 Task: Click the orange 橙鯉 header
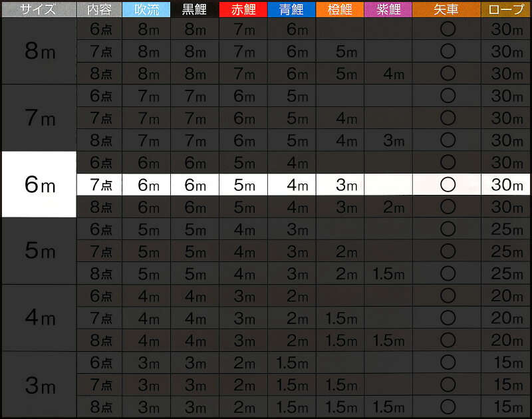click(338, 9)
